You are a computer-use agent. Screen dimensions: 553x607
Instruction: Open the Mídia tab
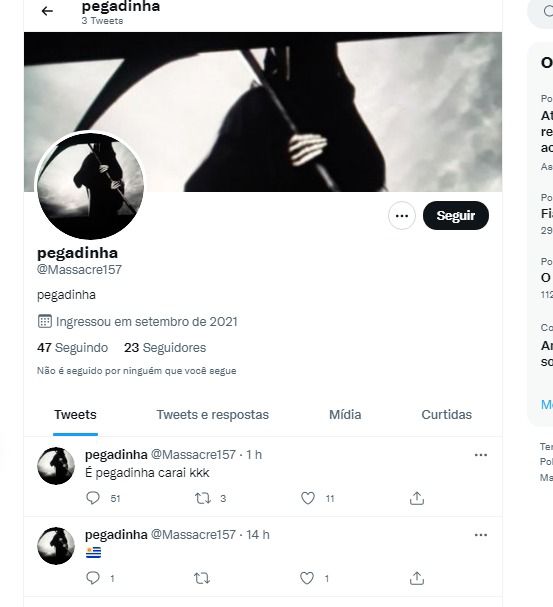(345, 415)
